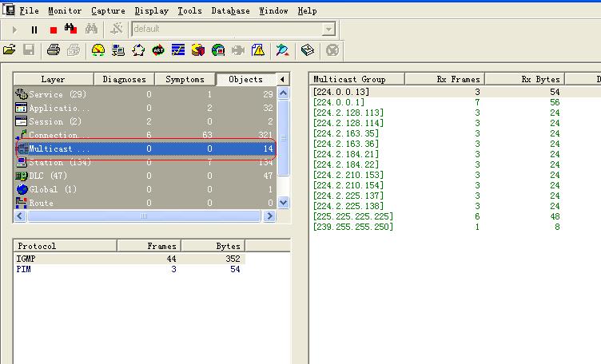601x364 pixels.
Task: Open the ART response time icon
Action: pyautogui.click(x=158, y=50)
